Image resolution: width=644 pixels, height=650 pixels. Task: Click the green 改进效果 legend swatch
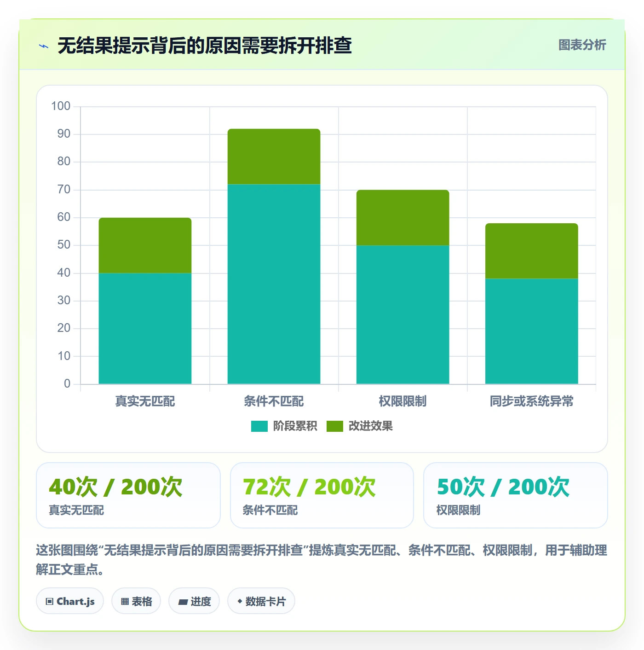pyautogui.click(x=334, y=426)
